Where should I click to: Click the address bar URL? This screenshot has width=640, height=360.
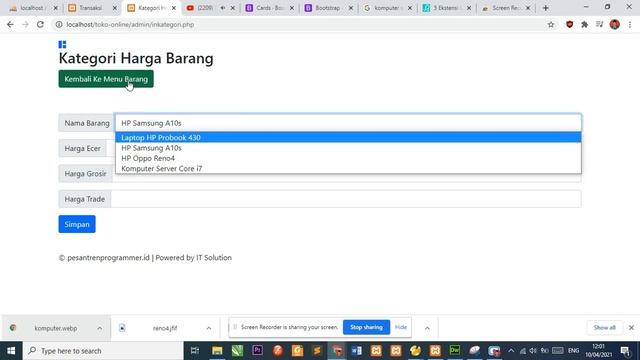pyautogui.click(x=130, y=24)
